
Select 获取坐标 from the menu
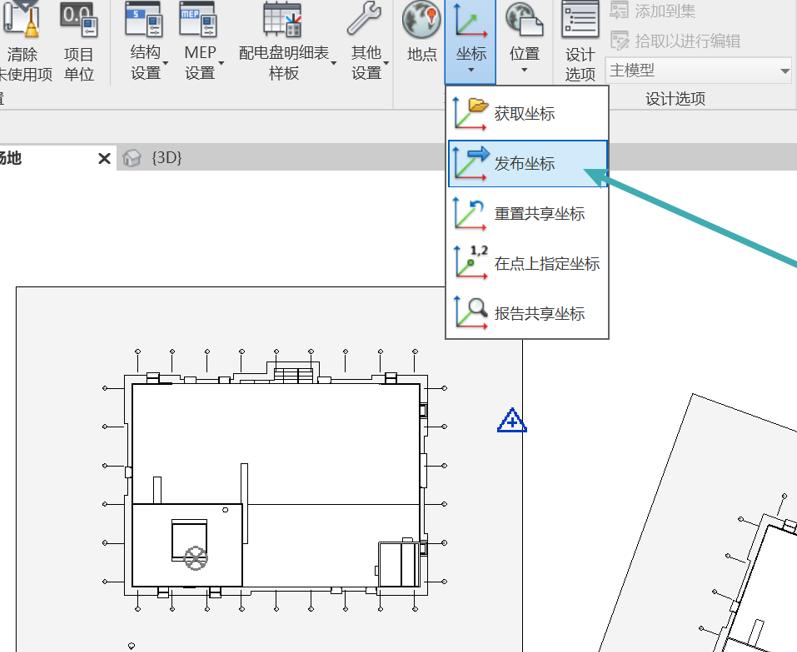point(526,113)
